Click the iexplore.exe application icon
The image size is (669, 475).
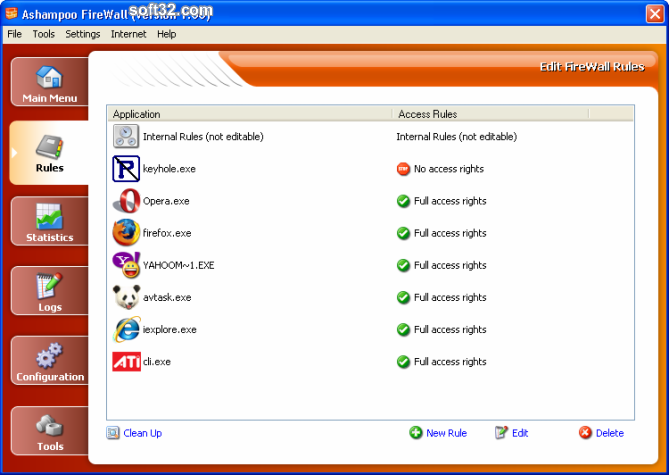126,329
